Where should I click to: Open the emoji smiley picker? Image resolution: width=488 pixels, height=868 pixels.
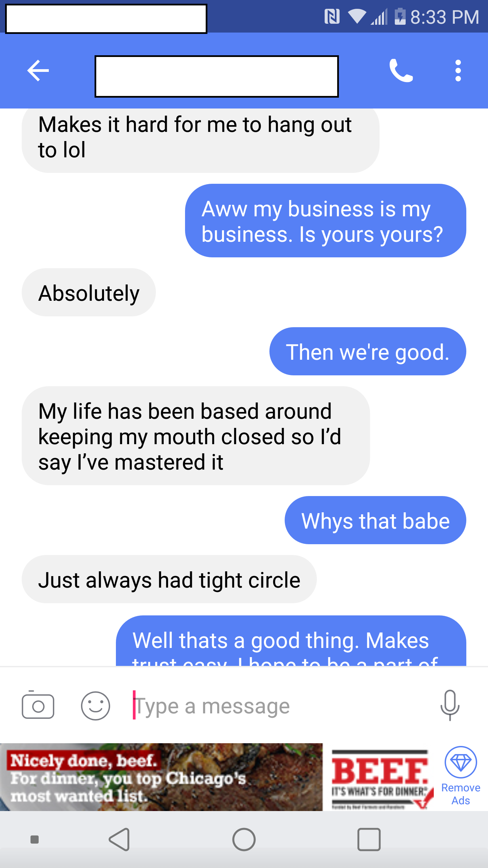pyautogui.click(x=96, y=706)
